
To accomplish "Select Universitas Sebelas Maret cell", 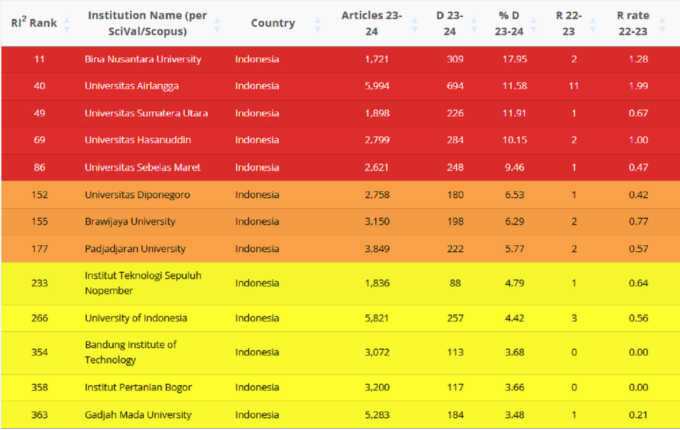I will click(x=142, y=167).
